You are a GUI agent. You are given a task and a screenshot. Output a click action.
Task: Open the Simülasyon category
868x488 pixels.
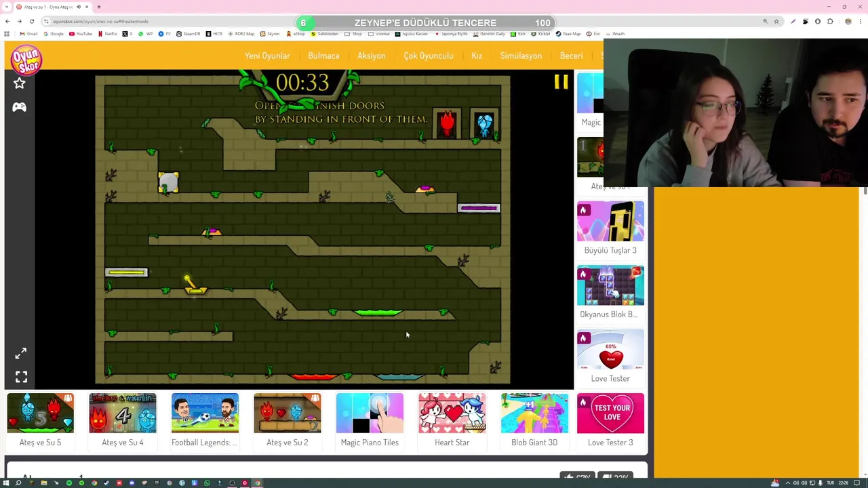(521, 56)
